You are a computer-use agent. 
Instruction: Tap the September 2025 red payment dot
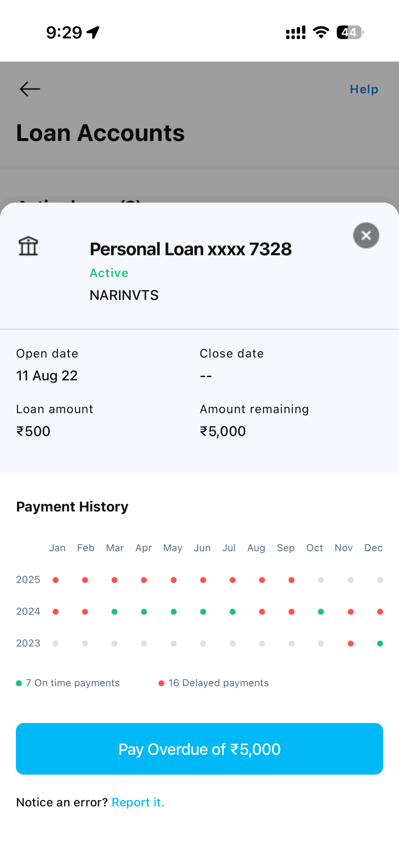tap(291, 580)
